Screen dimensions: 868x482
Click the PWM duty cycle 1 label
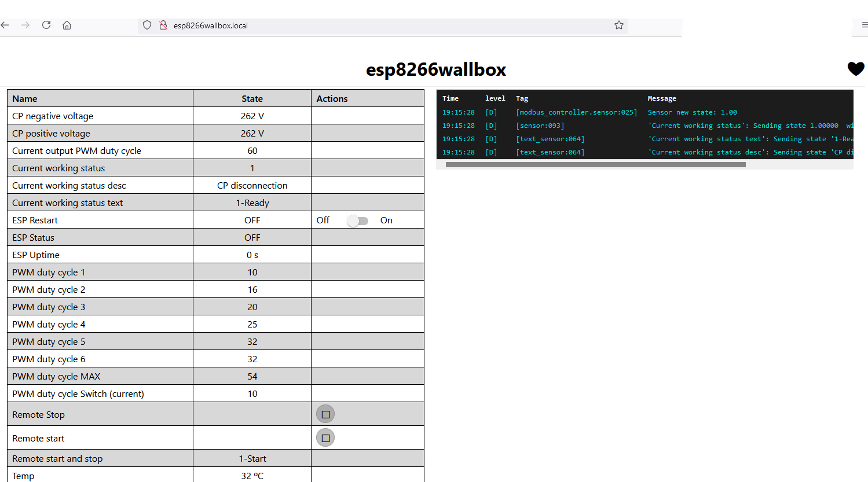tap(49, 272)
